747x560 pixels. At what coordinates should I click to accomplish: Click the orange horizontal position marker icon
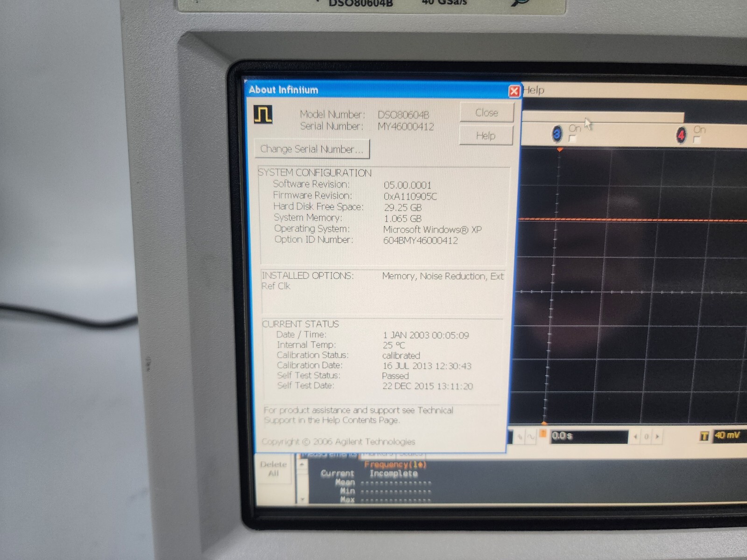[x=543, y=434]
